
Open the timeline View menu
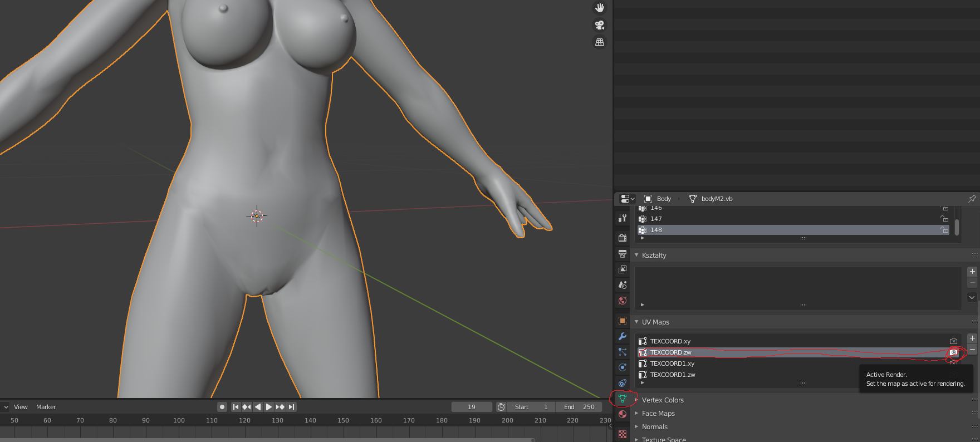[x=21, y=407]
